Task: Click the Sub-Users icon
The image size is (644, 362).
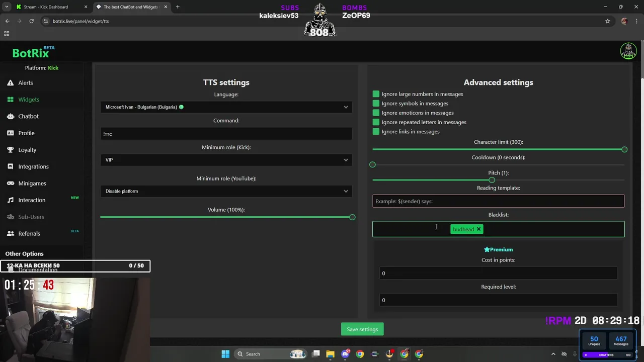Action: point(11,217)
